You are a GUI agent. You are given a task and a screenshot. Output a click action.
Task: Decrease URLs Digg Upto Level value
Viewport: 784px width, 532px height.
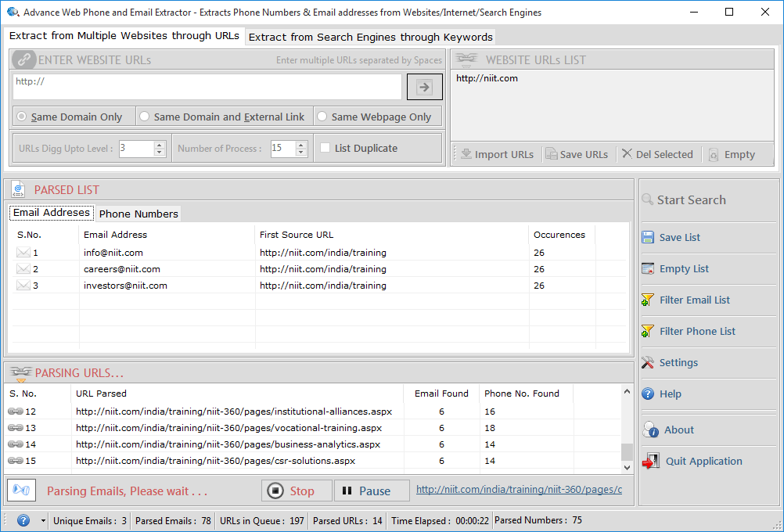pos(160,152)
